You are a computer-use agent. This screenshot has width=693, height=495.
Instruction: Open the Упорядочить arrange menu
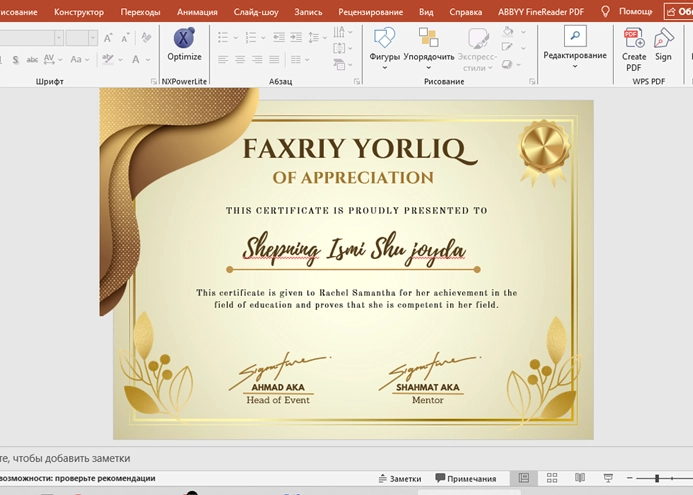(x=429, y=48)
